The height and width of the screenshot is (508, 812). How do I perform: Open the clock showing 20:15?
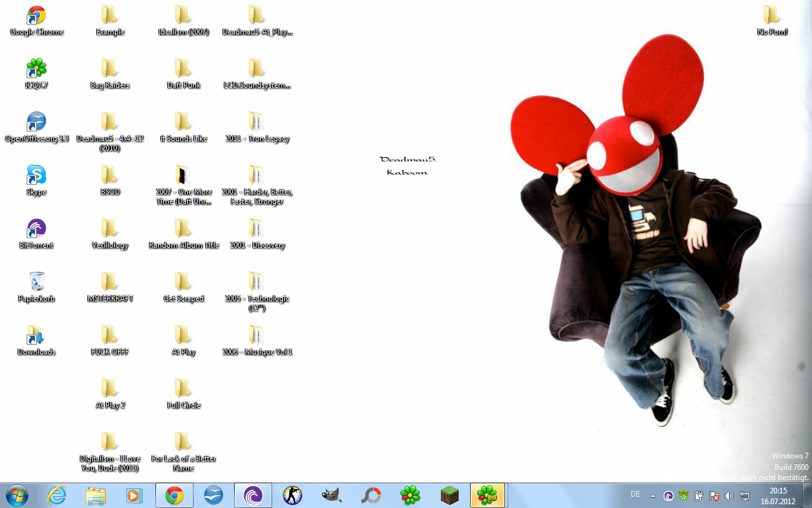click(778, 495)
